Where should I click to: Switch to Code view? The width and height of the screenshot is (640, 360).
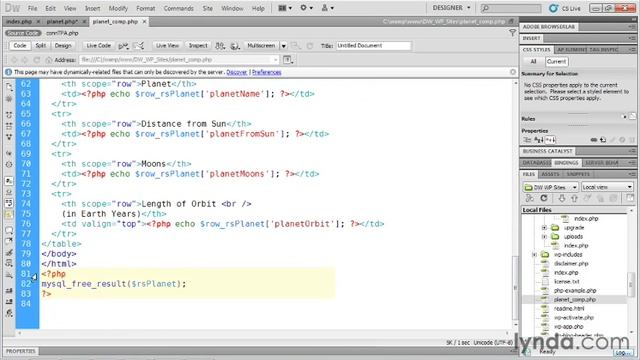tap(20, 46)
